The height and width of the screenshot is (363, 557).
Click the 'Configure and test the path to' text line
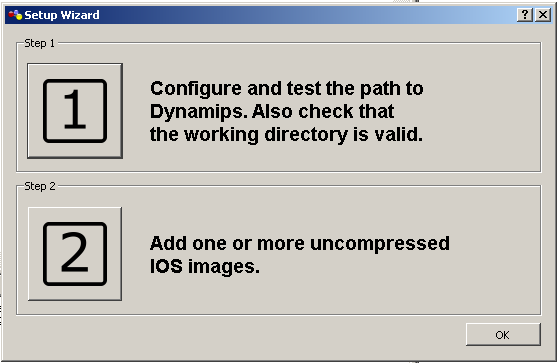287,88
